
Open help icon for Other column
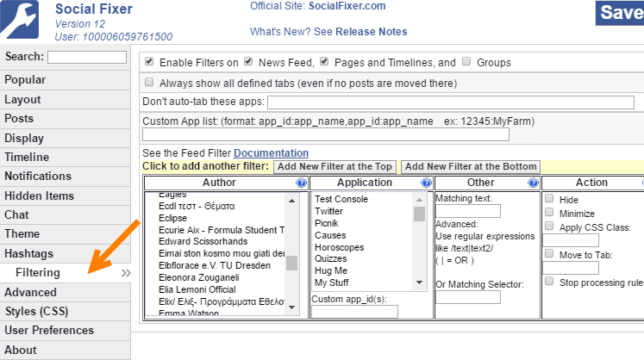(x=533, y=183)
